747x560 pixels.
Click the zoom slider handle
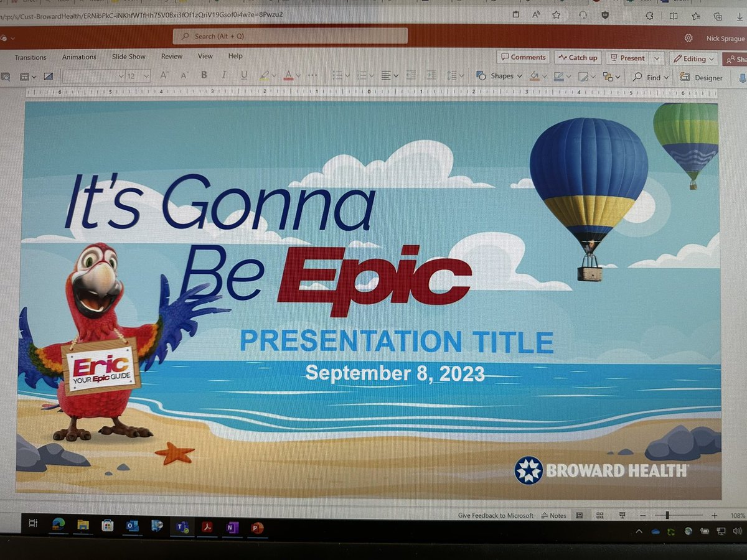(667, 515)
